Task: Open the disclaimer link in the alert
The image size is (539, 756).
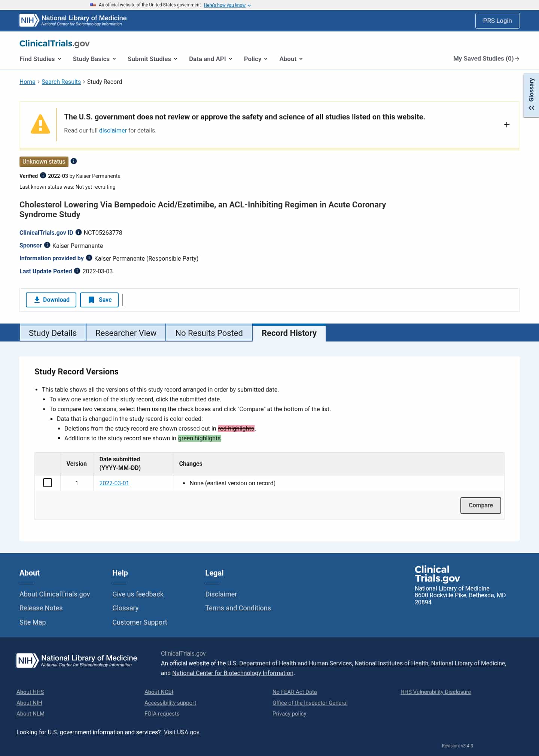Action: click(113, 130)
